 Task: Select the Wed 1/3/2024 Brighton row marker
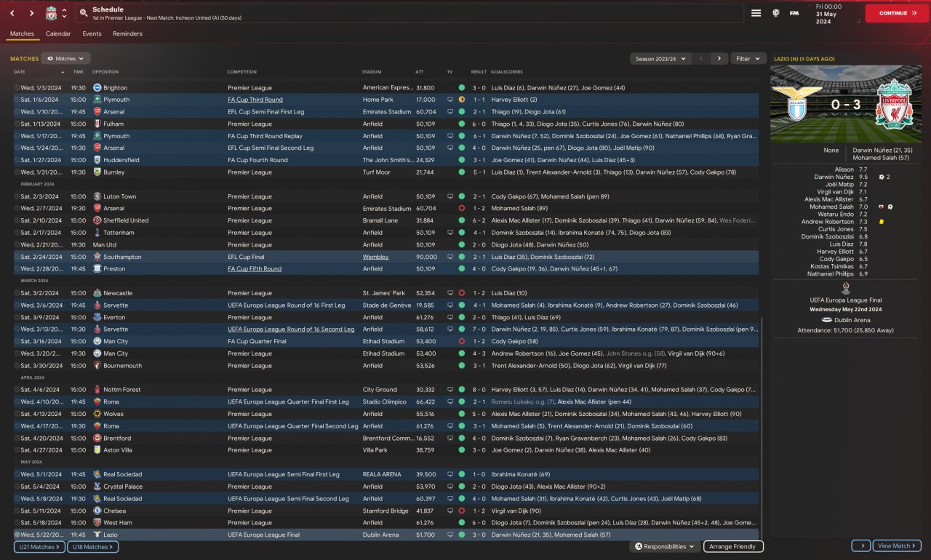click(x=17, y=87)
